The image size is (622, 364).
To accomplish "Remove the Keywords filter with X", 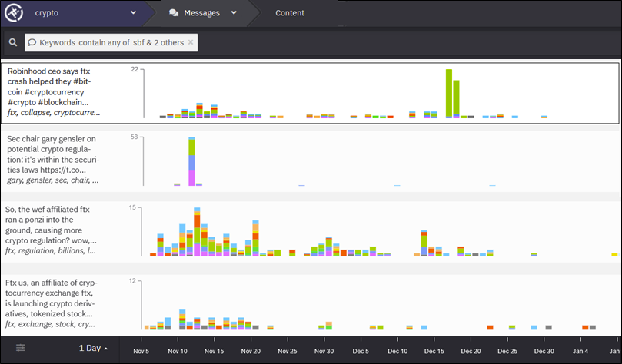I will coord(191,42).
